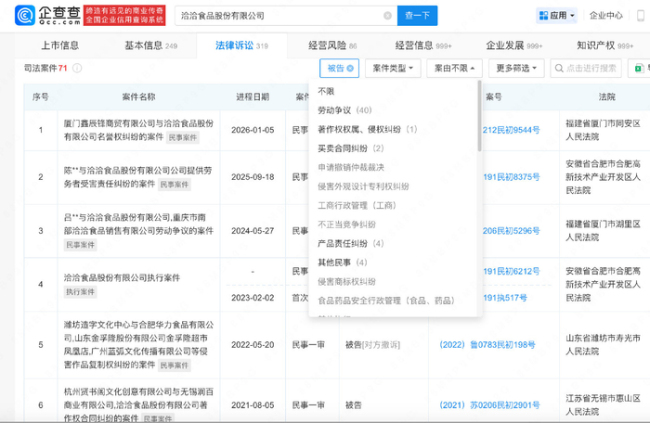Switch to the 基本信息 tab

pos(151,45)
